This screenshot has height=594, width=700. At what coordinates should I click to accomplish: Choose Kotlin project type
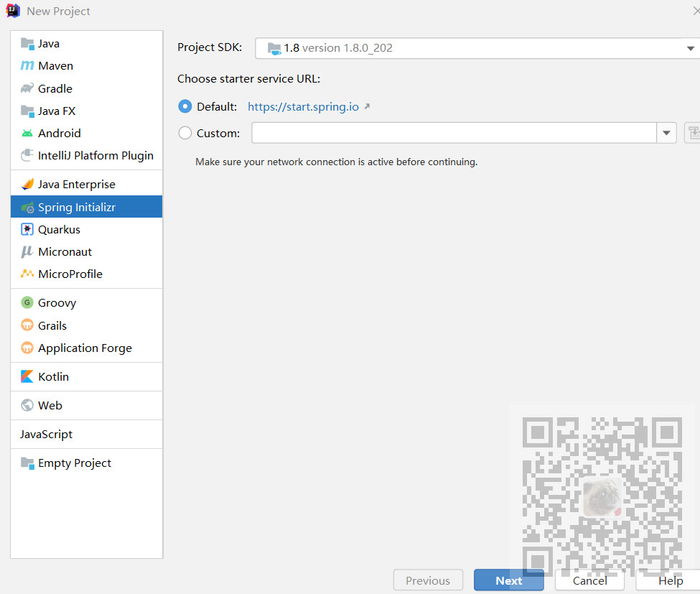click(x=87, y=376)
